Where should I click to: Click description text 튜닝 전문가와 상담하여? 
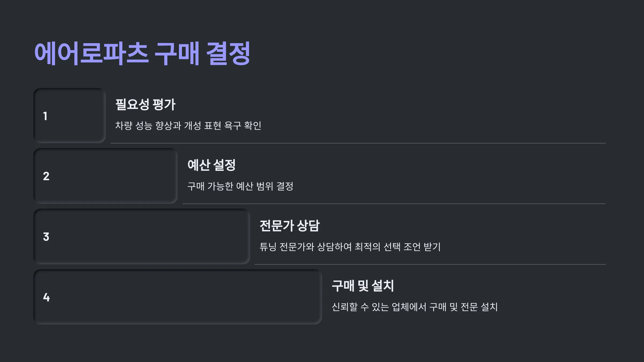click(306, 247)
